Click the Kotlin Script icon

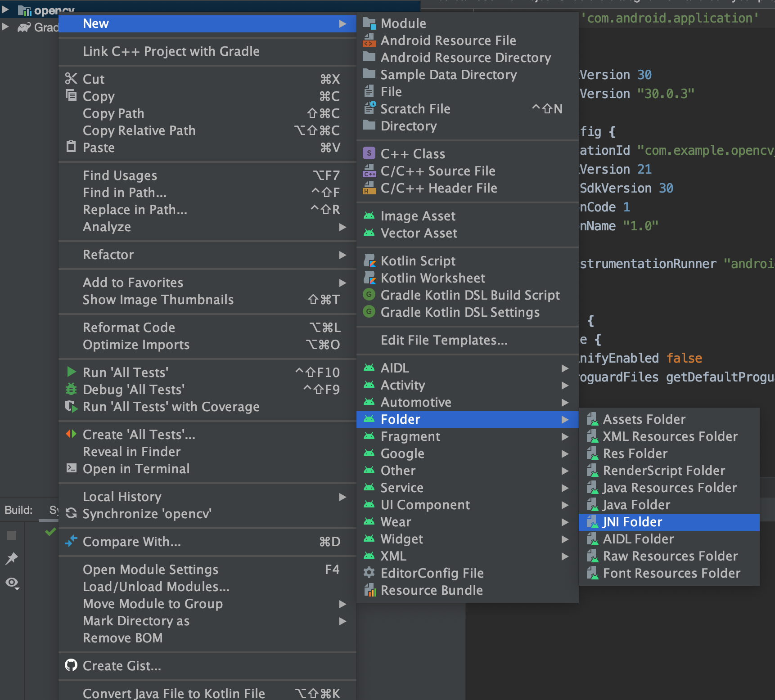(x=369, y=261)
